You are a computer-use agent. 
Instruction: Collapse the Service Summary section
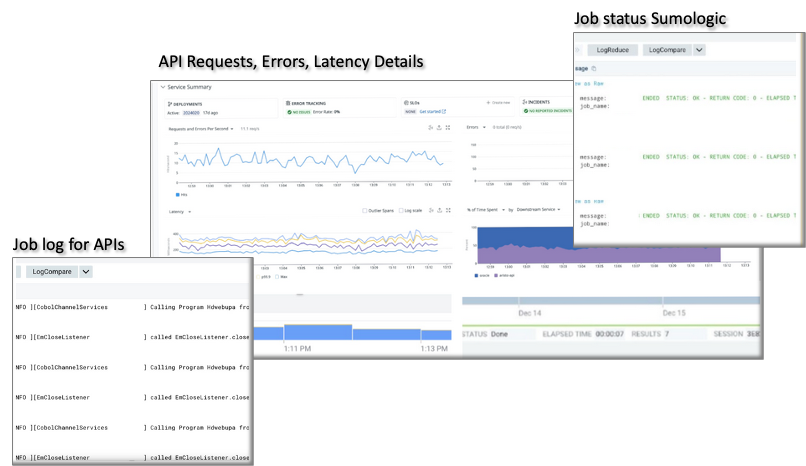coord(163,87)
